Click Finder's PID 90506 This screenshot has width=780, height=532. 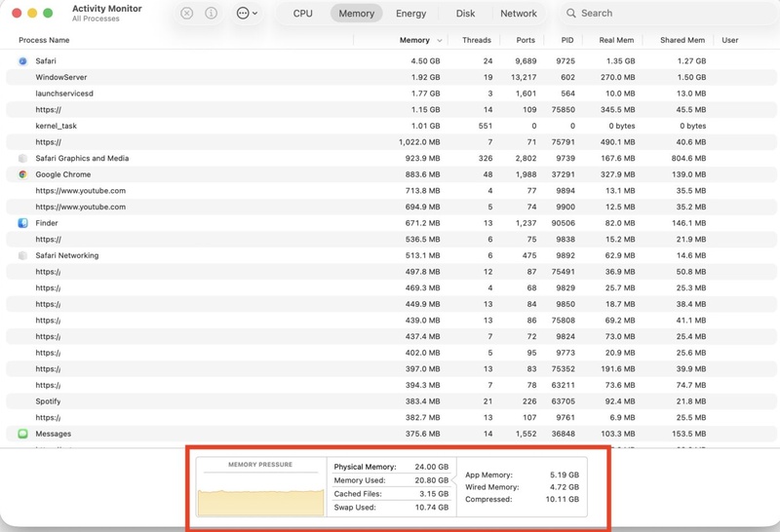[564, 223]
